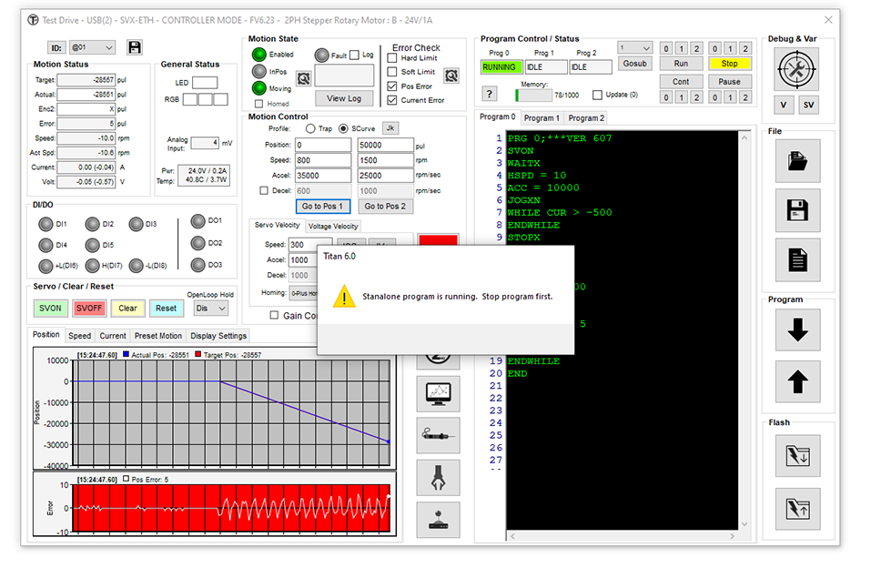Open the new document icon in File panel
This screenshot has height=588, width=881.
(x=798, y=259)
